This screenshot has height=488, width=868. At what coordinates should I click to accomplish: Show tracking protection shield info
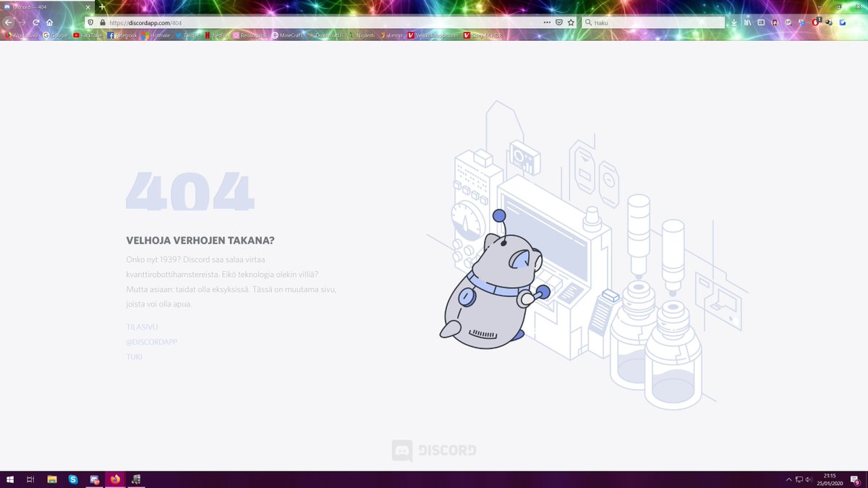point(90,22)
